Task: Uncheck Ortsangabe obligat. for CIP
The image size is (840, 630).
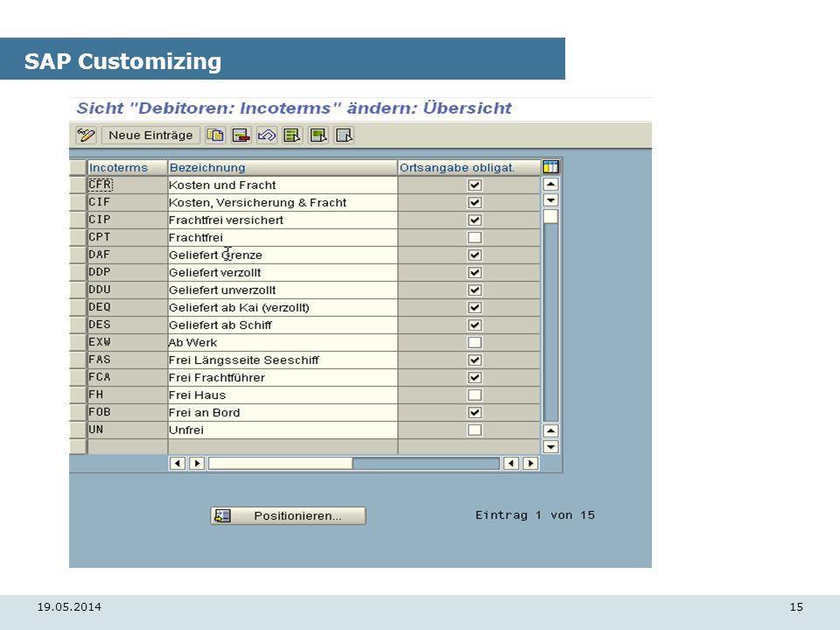Action: [474, 220]
